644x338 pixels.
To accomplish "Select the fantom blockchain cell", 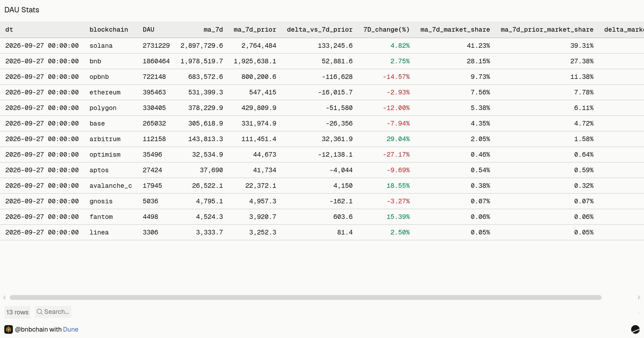I will [101, 217].
